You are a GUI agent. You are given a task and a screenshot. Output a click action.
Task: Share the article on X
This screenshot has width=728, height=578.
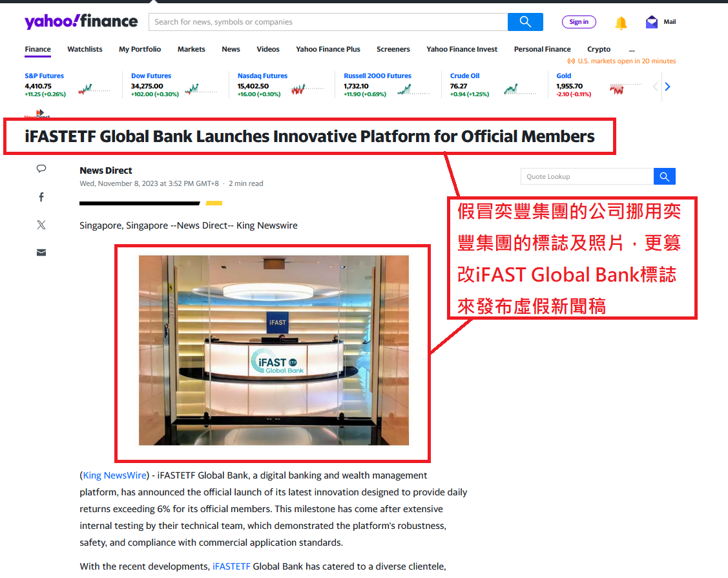(41, 224)
